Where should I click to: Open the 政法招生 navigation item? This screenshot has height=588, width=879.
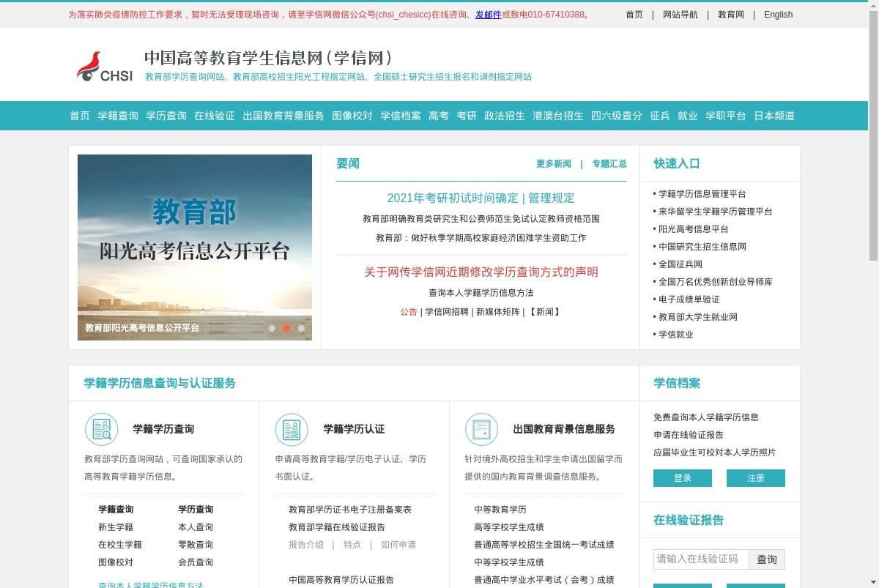point(505,116)
